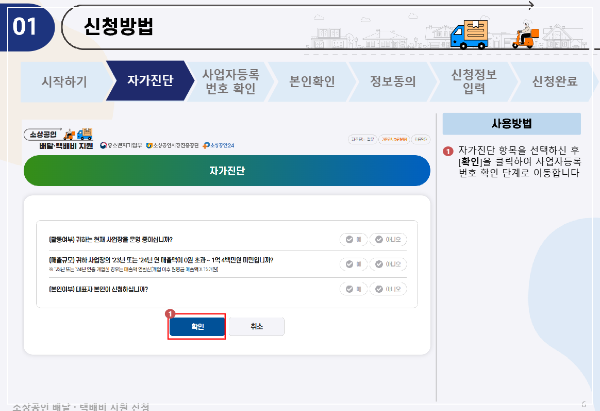The width and height of the screenshot is (600, 411).
Task: Go to the 신청완료 step
Action: pos(555,82)
